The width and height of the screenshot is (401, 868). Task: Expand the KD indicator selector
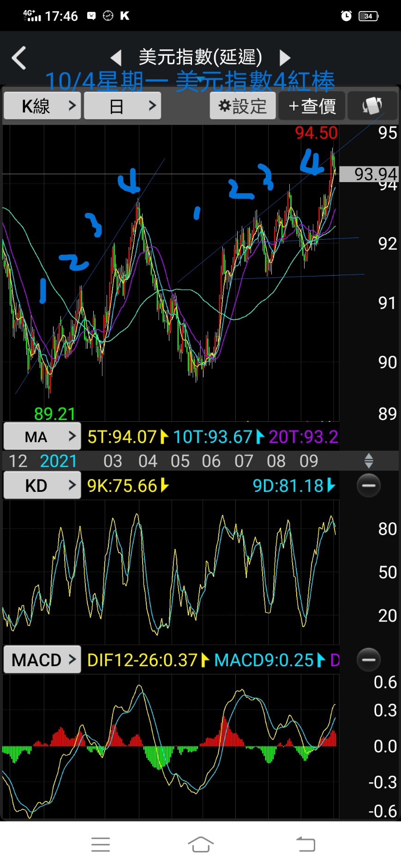coord(42,485)
